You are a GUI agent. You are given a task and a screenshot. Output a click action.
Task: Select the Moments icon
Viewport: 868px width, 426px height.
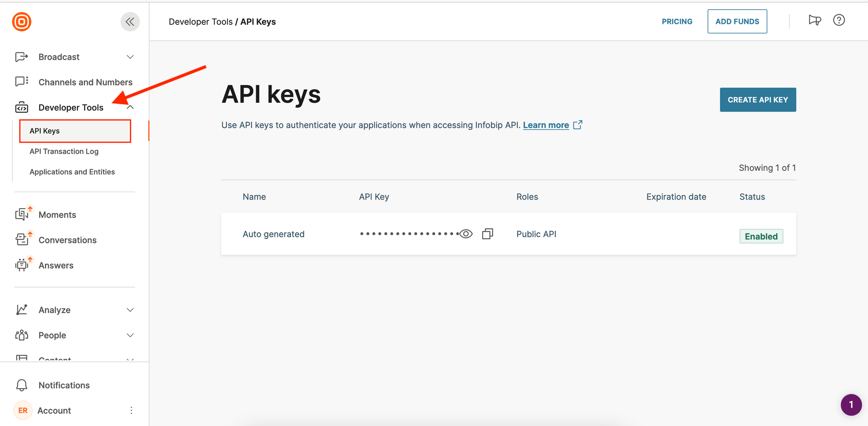pyautogui.click(x=22, y=214)
